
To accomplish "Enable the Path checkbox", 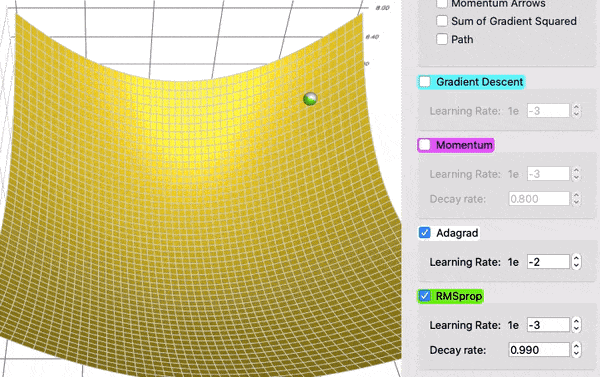I will [x=442, y=39].
